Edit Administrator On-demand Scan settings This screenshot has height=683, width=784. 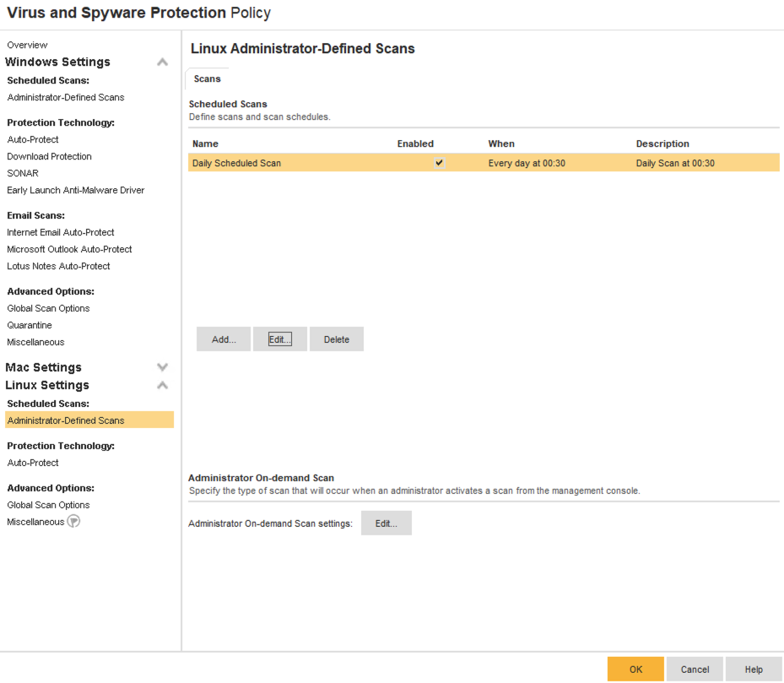point(386,523)
